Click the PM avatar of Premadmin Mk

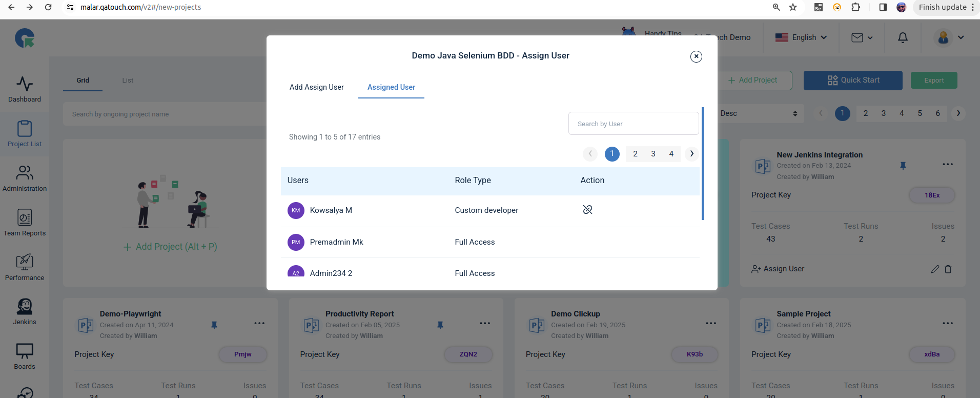tap(296, 242)
